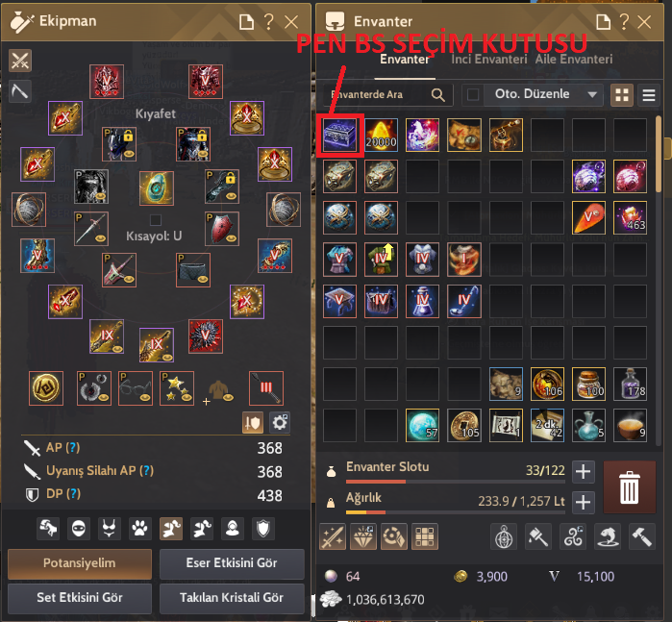Expand the Oto. Düzenle dropdown arrow
672x622 pixels.
pyautogui.click(x=592, y=95)
